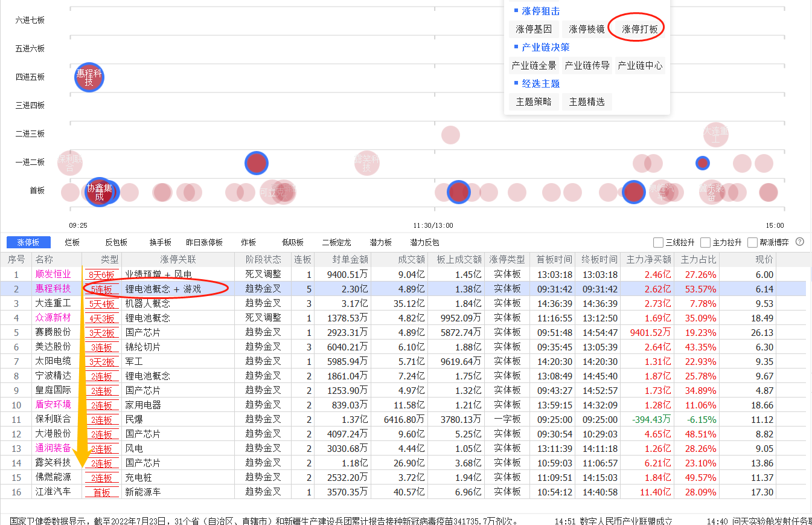Select stock 盾安环境 in the table
The width and height of the screenshot is (812, 525).
(53, 405)
